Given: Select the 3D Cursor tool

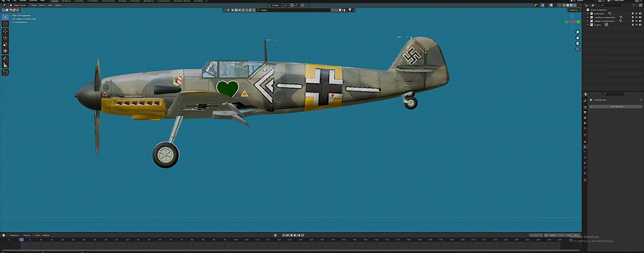Looking at the screenshot, I should click(x=5, y=24).
